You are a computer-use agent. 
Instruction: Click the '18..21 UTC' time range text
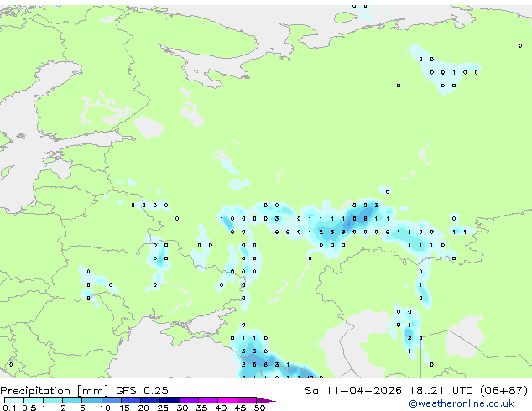coord(441,391)
